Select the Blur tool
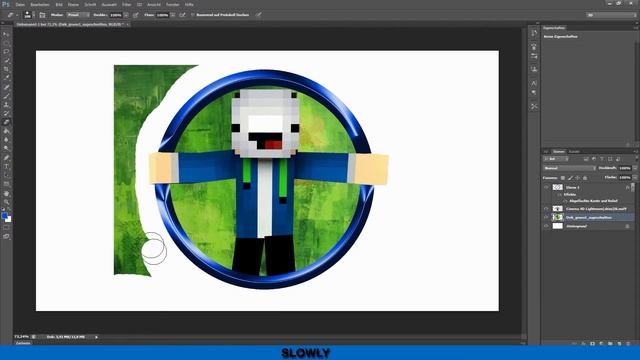 pyautogui.click(x=6, y=140)
